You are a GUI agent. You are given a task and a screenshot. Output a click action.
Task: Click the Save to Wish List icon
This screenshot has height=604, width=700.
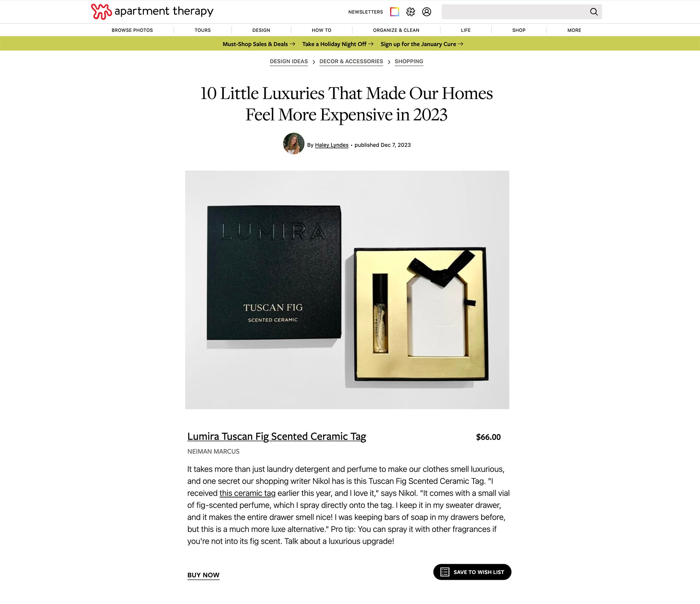[444, 571]
